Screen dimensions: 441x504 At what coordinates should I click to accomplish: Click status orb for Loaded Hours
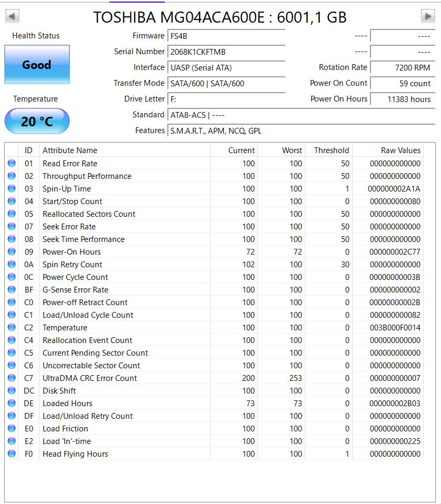[x=12, y=403]
